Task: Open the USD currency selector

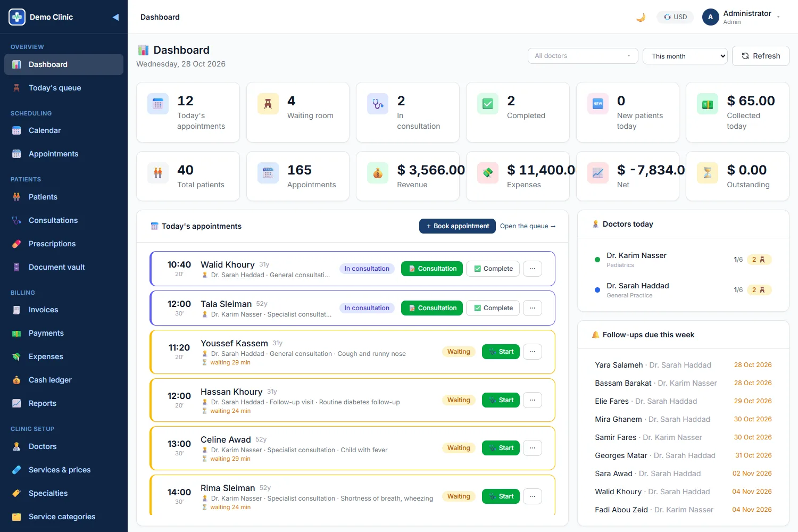Action: coord(675,17)
